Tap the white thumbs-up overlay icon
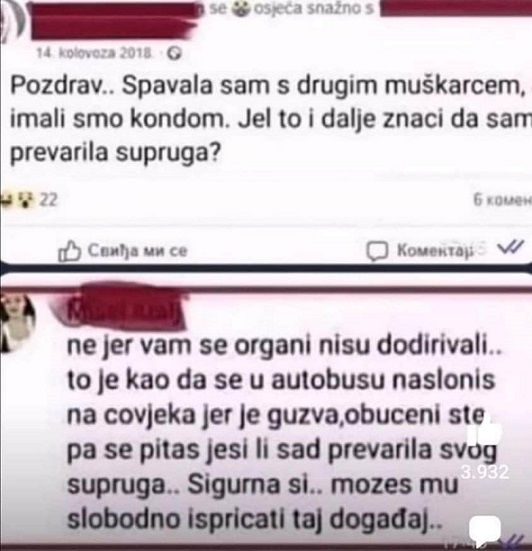532x551 pixels. [x=487, y=433]
